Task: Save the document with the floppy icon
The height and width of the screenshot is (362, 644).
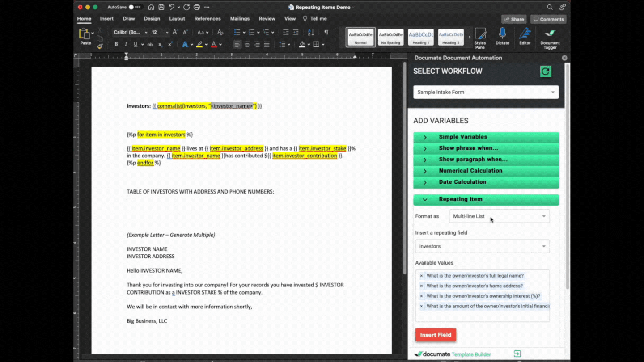Action: click(x=161, y=7)
